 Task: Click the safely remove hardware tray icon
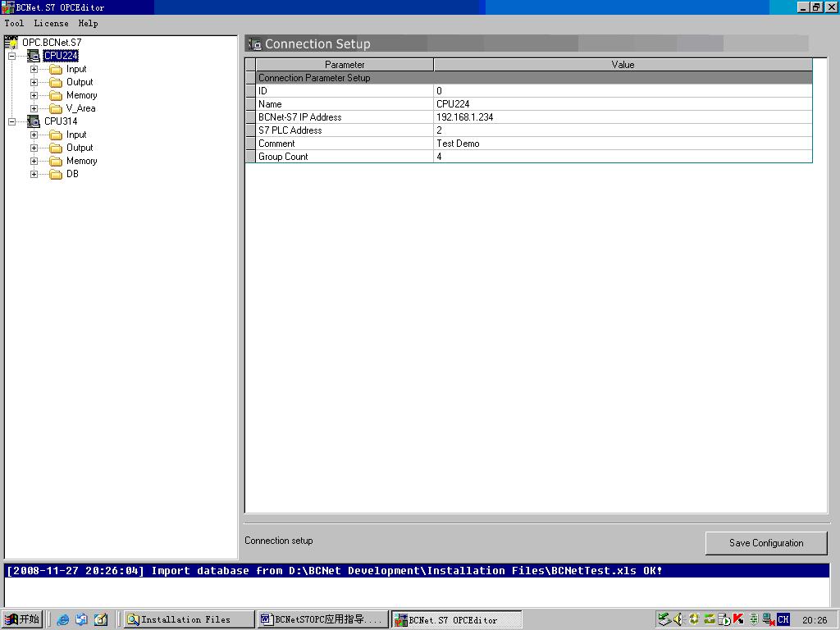pyautogui.click(x=664, y=619)
